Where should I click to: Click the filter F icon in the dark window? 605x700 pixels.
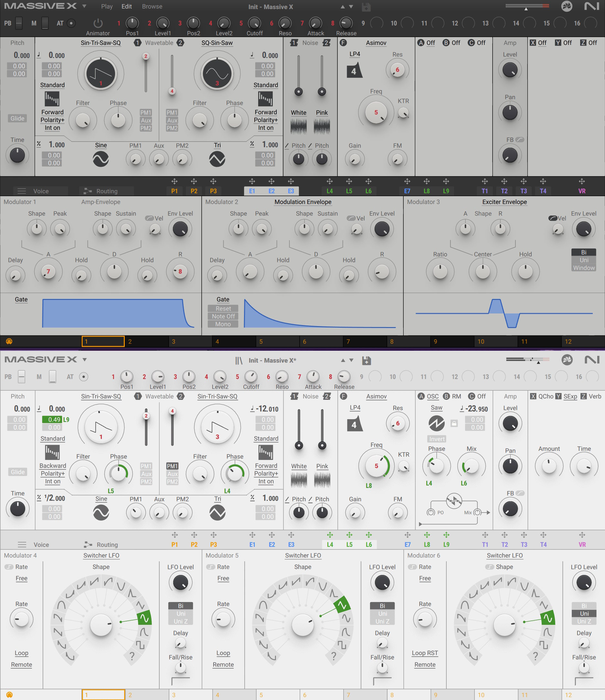point(343,43)
